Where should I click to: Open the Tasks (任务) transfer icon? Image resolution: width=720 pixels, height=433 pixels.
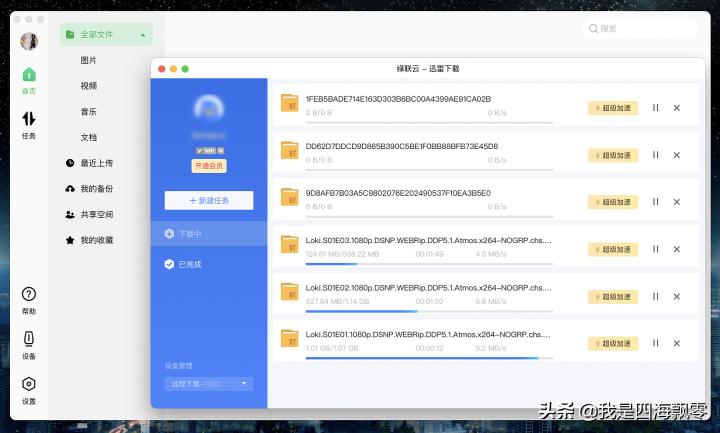click(x=28, y=125)
